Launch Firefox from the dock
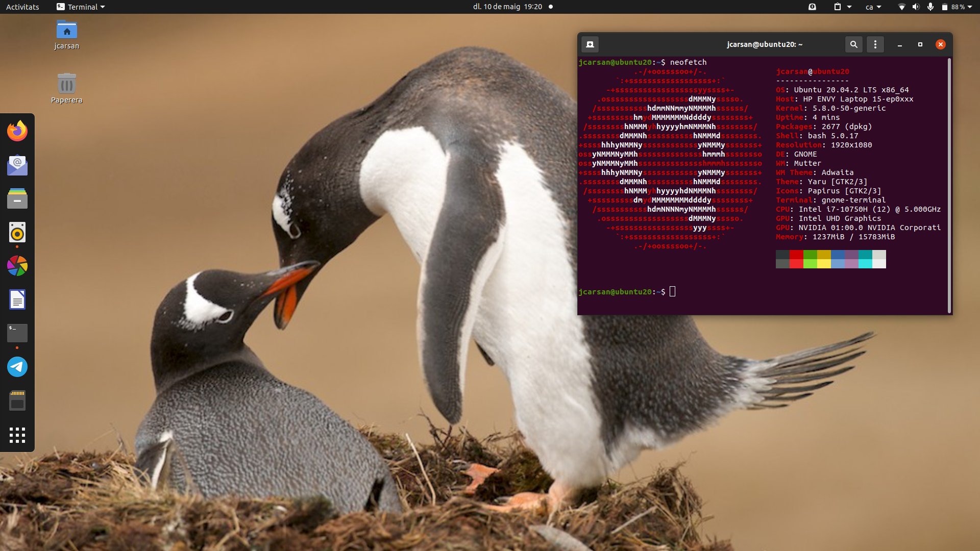This screenshot has height=551, width=980. pos(17,131)
